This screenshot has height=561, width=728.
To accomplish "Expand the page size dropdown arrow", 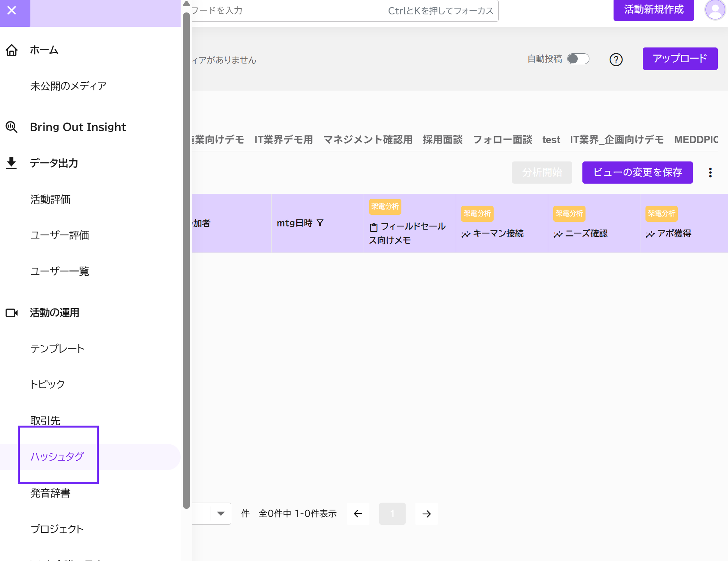I will [221, 514].
